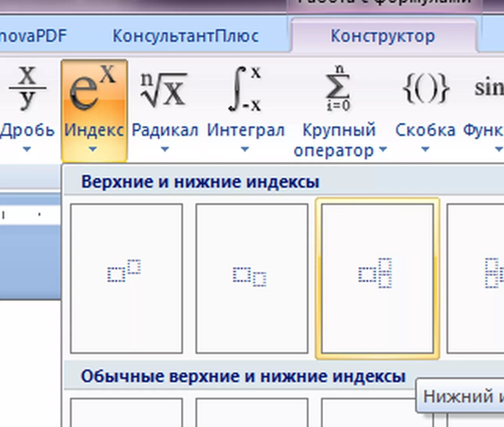Expand the Крупный оператор dropdown arrow
504x427 pixels.
click(383, 149)
